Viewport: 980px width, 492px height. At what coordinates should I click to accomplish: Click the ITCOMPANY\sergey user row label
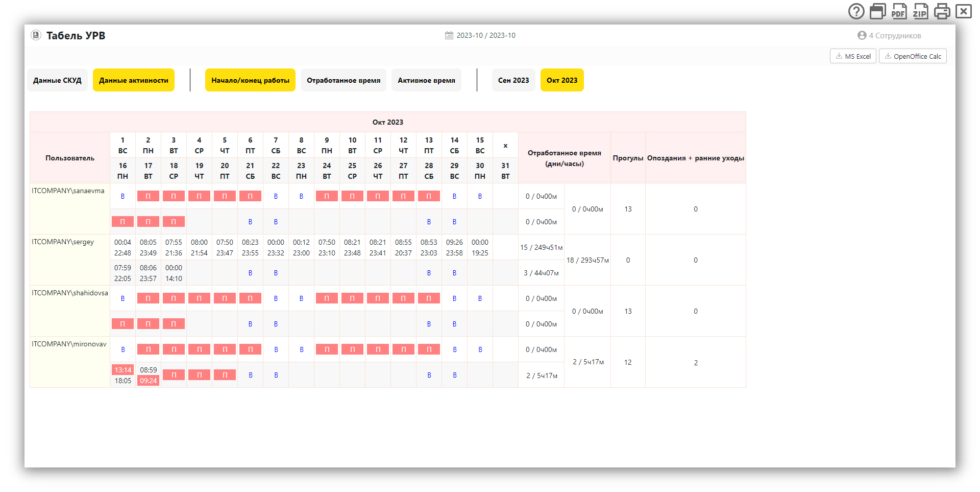coord(63,242)
